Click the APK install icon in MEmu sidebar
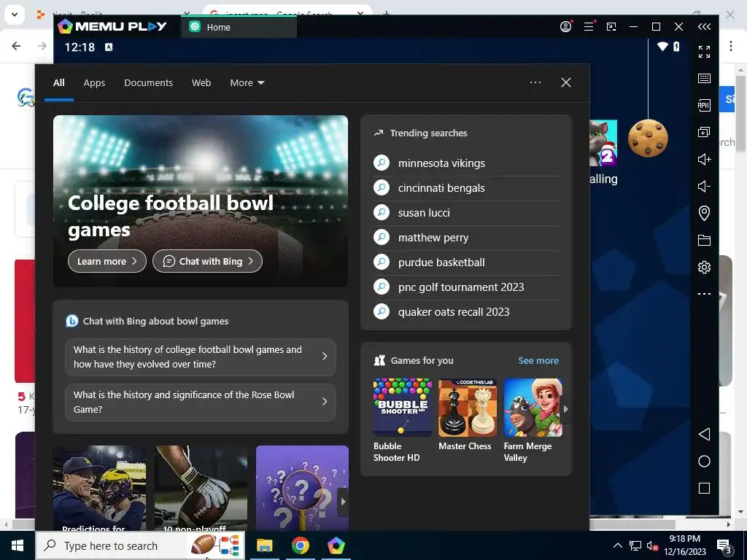The width and height of the screenshot is (747, 560). click(x=704, y=105)
